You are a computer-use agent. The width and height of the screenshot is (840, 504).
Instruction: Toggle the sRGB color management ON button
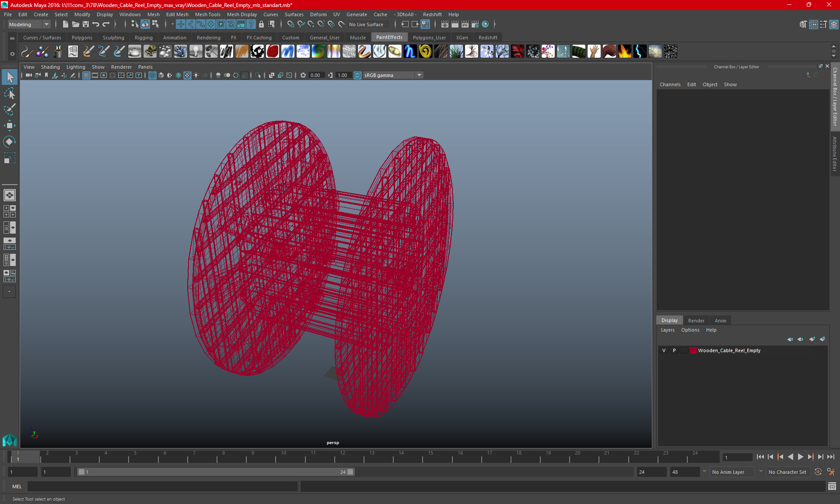coord(357,75)
